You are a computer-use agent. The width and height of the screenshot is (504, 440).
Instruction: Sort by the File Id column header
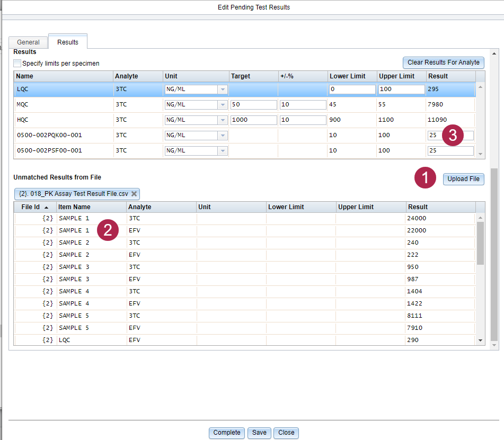(x=35, y=207)
